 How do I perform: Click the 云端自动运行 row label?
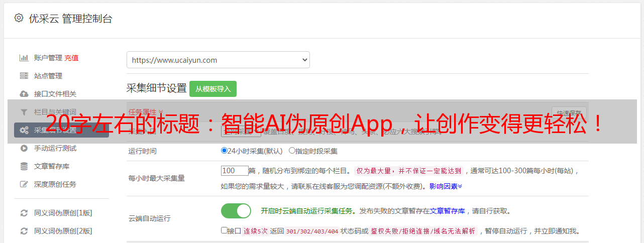[x=150, y=218]
